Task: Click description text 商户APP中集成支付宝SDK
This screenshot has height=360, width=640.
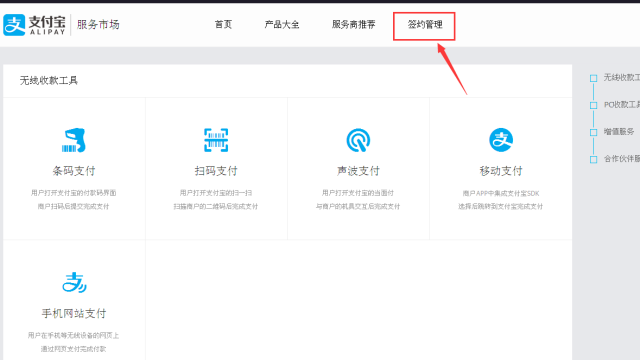Action: [501, 193]
